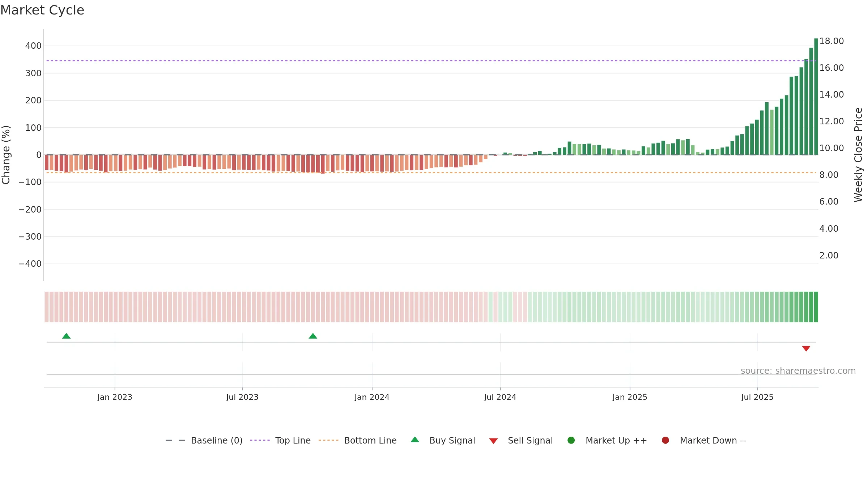Viewport: 868px width, 488px height.
Task: Click the −400 tick on Change (%) axis
Action: tap(30, 264)
